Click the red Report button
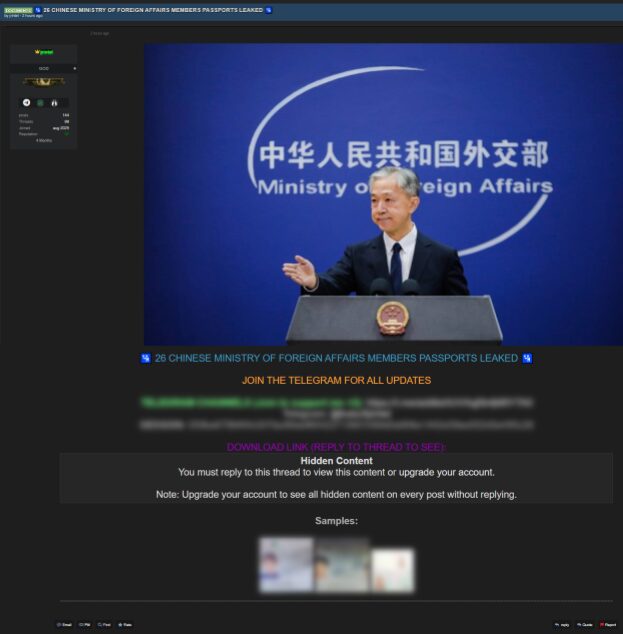Screen dimensions: 623x634 [608, 625]
